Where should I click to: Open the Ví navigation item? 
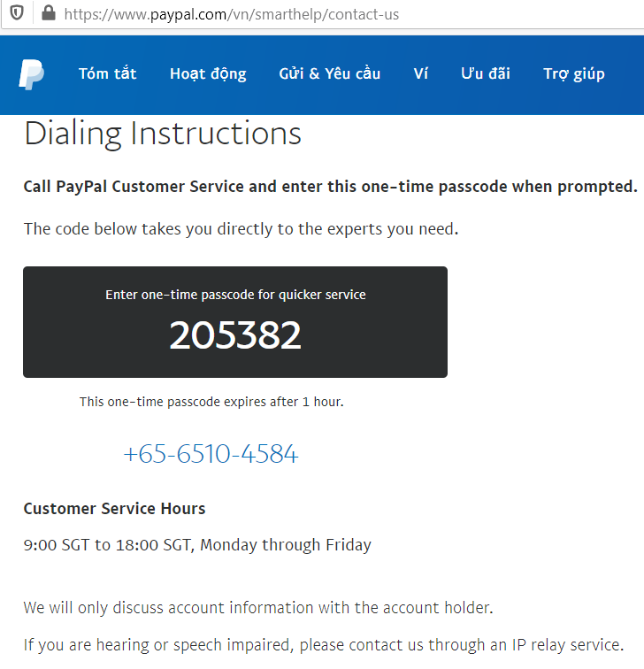(420, 74)
